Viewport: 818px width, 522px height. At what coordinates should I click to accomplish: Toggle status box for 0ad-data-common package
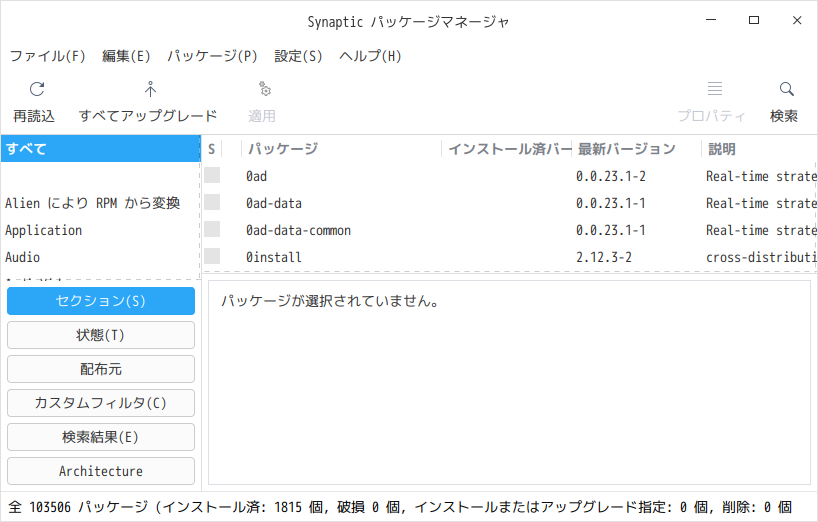pyautogui.click(x=212, y=229)
